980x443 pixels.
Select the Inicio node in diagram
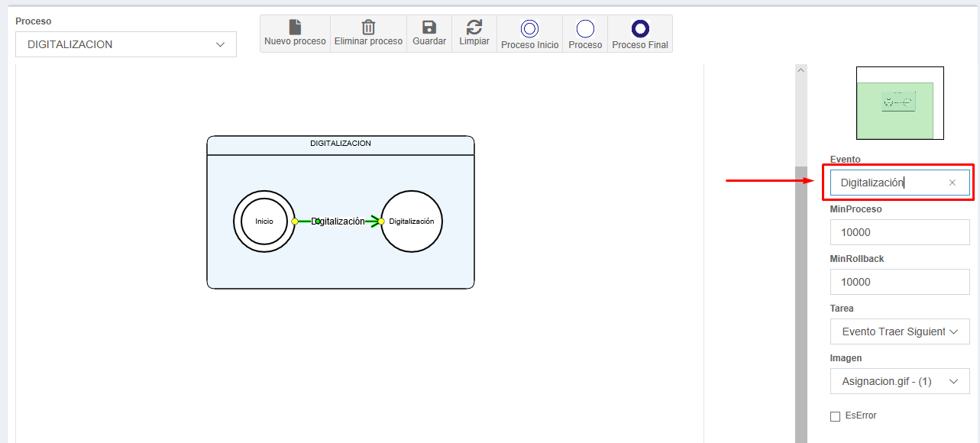click(264, 221)
